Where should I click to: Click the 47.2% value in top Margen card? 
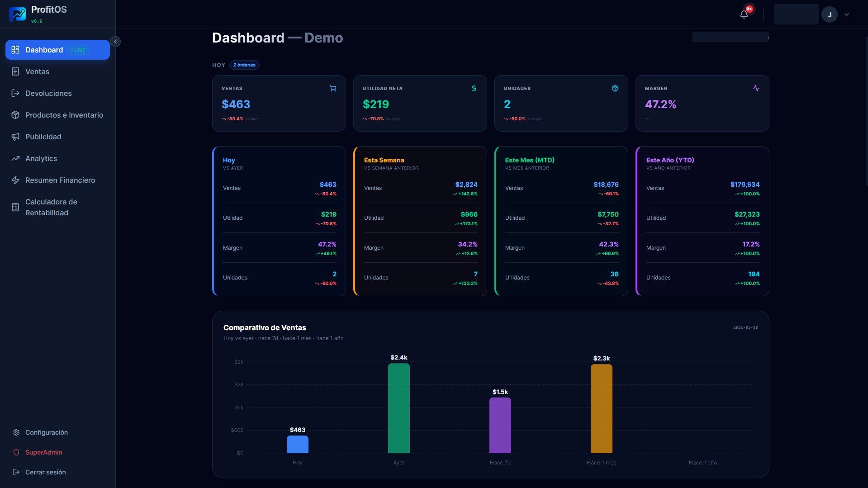660,104
